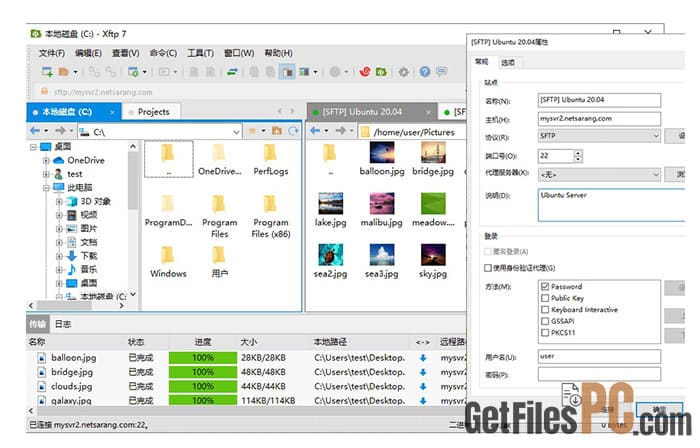Open the 工具(T) menu

coord(200,53)
